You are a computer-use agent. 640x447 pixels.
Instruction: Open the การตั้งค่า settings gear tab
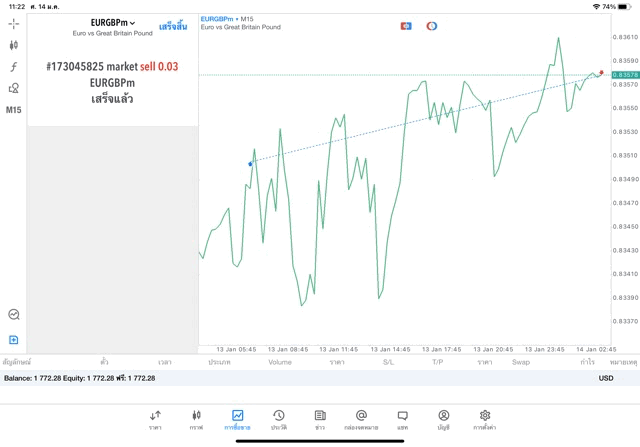pyautogui.click(x=485, y=420)
